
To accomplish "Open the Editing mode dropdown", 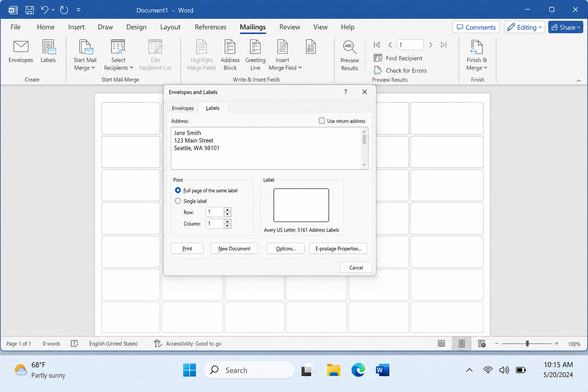I will pyautogui.click(x=524, y=27).
